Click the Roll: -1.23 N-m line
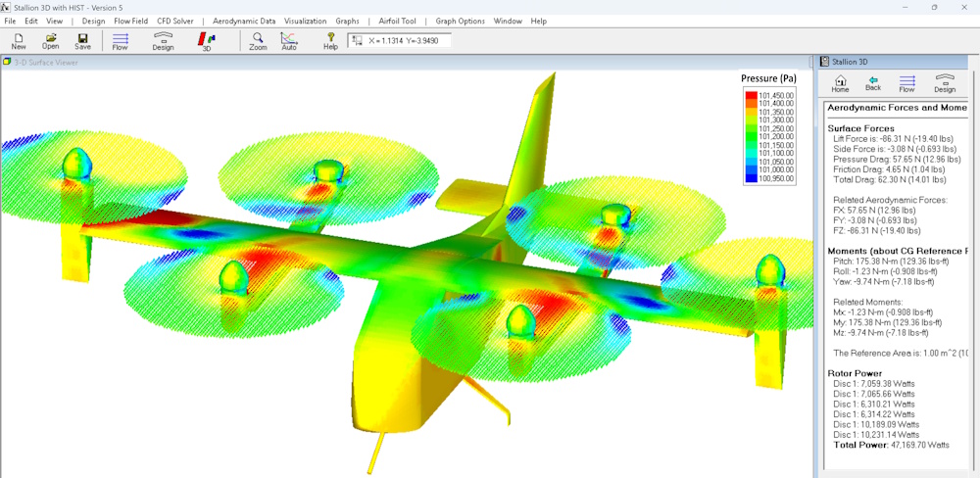Viewport: 980px width, 478px height. point(886,271)
